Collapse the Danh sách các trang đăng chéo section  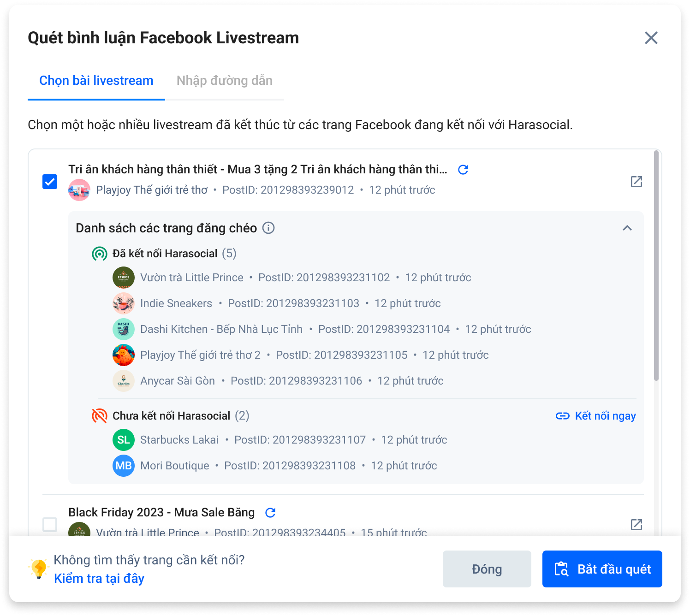[627, 228]
